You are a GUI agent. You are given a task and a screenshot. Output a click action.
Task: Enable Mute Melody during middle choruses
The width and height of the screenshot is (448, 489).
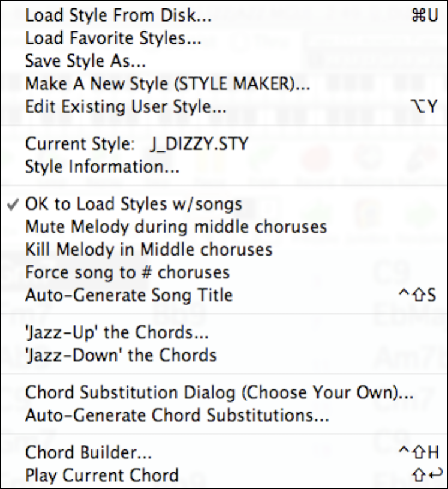[x=176, y=227]
